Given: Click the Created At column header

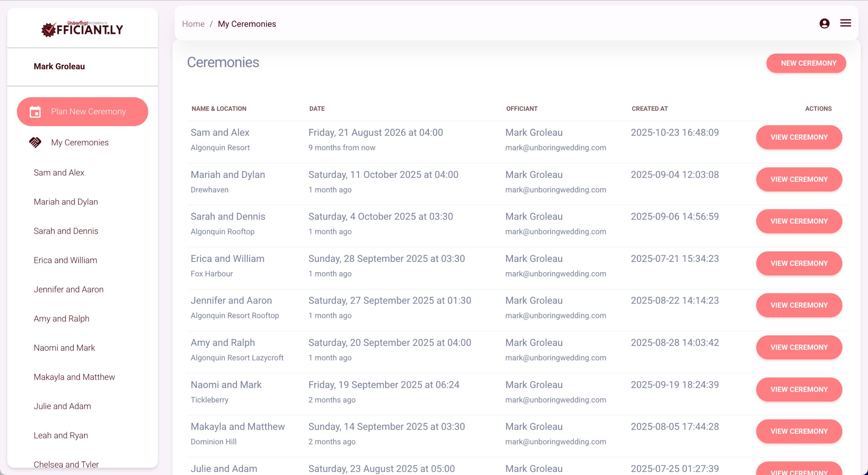Looking at the screenshot, I should pyautogui.click(x=649, y=109).
